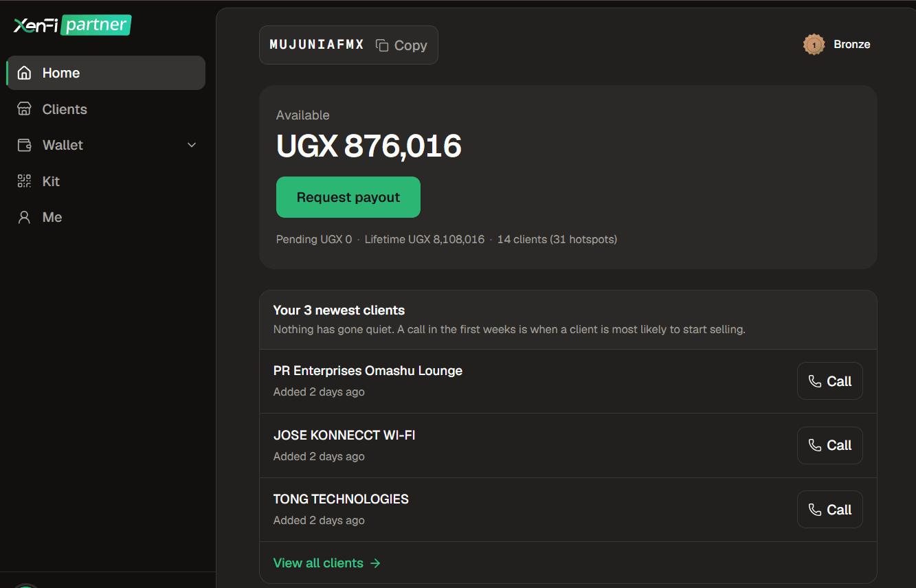Click the Bronze medal badge icon
This screenshot has width=916, height=588.
814,45
